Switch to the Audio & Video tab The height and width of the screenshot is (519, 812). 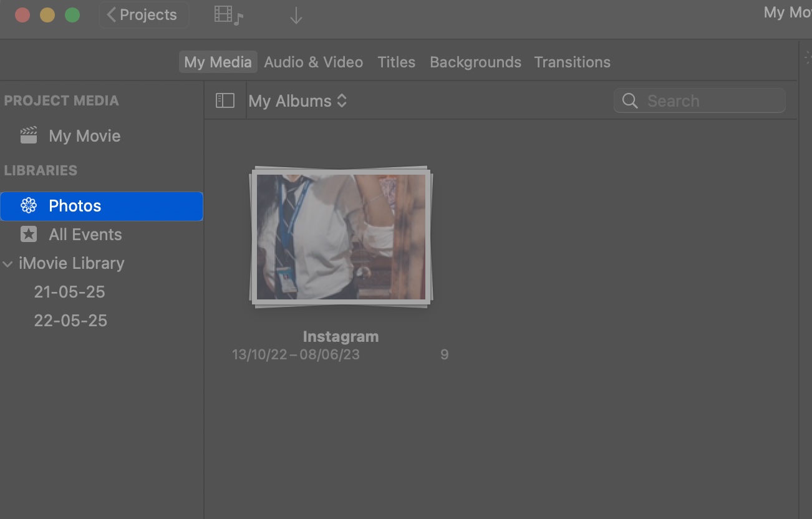314,62
